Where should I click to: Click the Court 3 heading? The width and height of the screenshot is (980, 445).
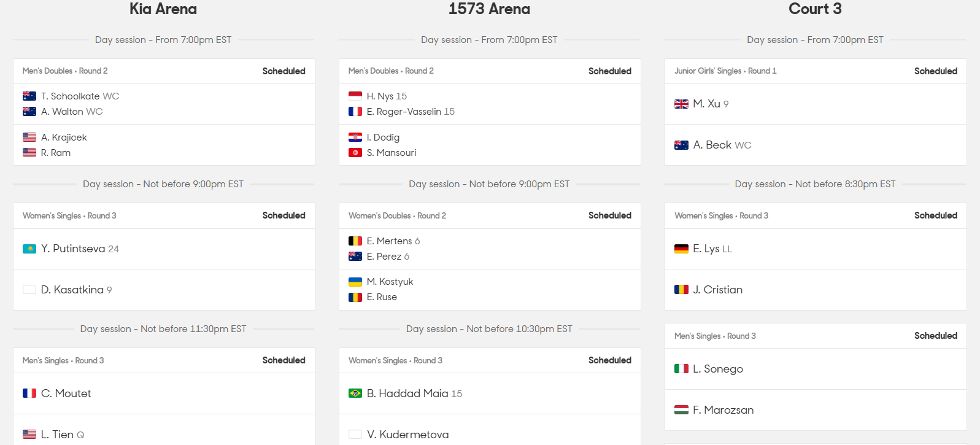(x=815, y=9)
